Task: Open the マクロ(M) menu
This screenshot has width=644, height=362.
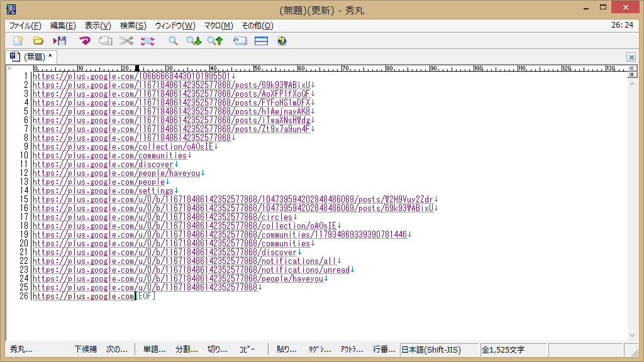Action: click(x=218, y=26)
